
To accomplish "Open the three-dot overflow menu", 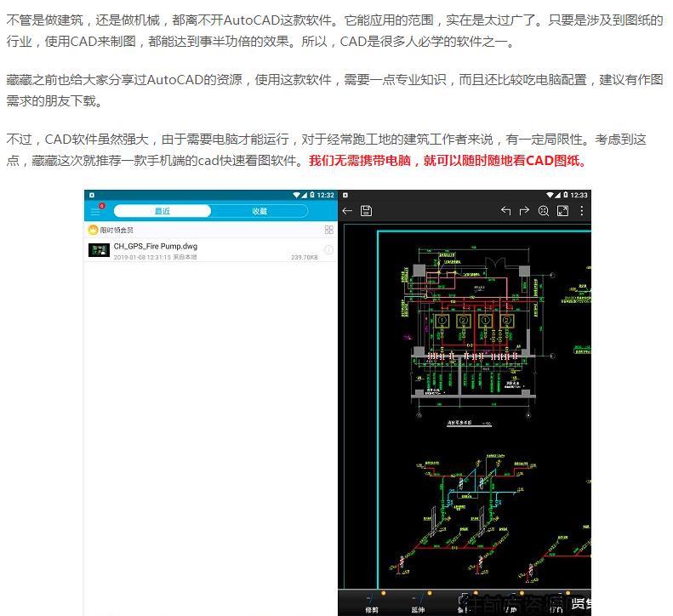I will pos(582,211).
